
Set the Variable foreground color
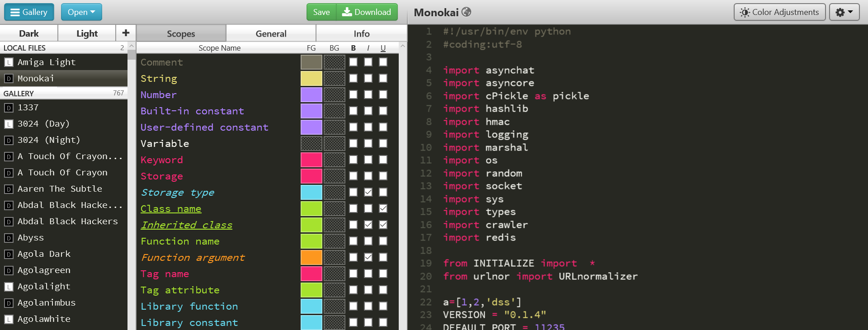click(x=311, y=143)
